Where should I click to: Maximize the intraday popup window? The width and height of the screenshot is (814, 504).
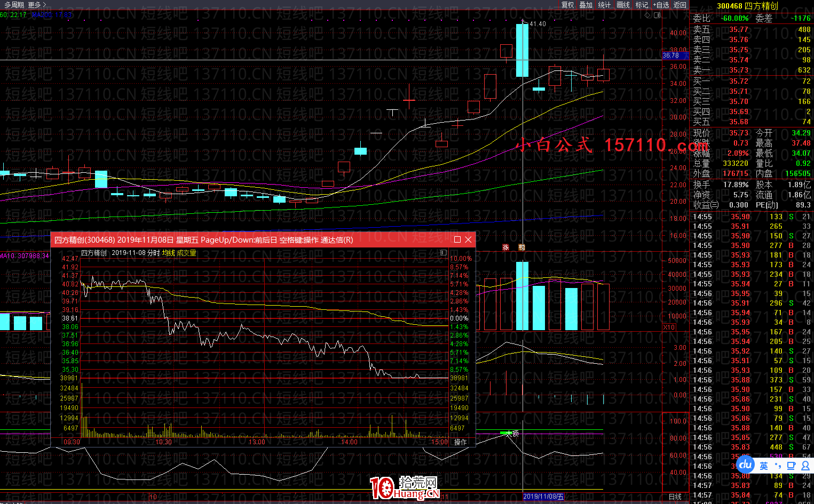tap(457, 240)
